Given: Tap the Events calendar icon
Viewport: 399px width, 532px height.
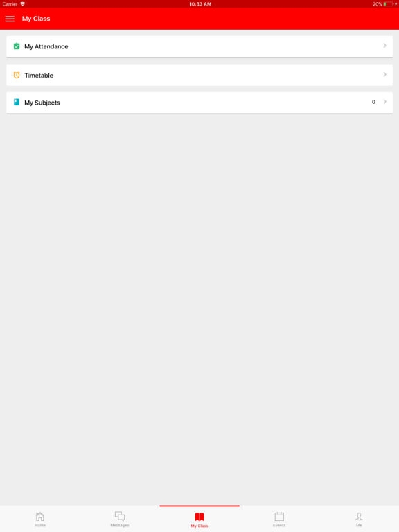Looking at the screenshot, I should (279, 516).
